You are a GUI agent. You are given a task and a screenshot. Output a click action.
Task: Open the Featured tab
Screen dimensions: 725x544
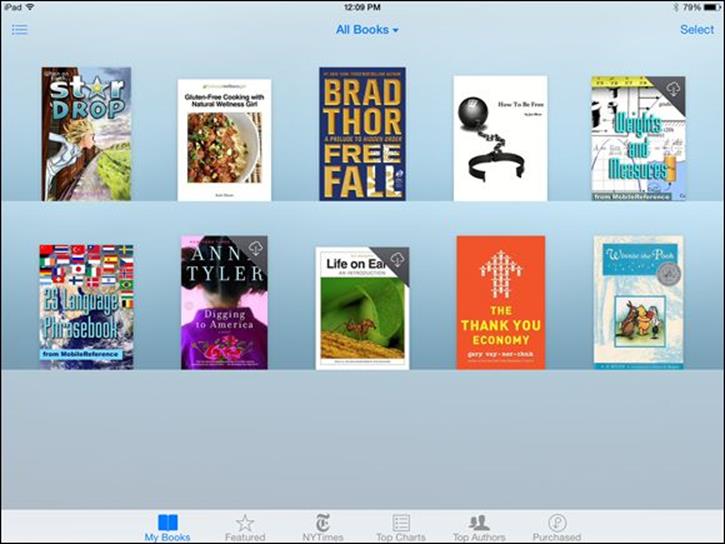[x=245, y=527]
